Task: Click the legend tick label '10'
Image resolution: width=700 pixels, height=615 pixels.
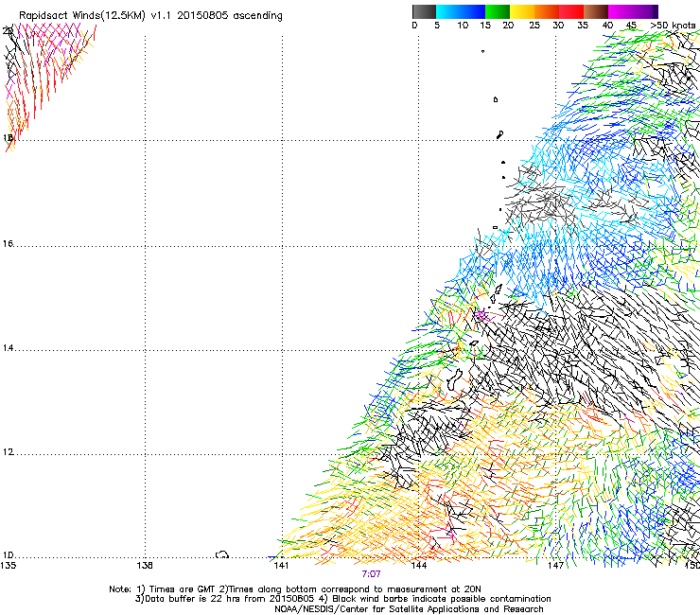Action: [x=463, y=26]
